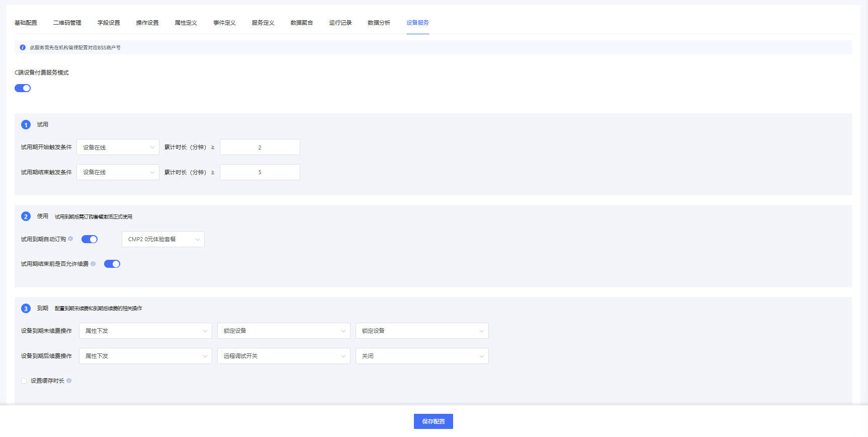Viewport: 868px width, 437px height.
Task: Expand the 关闭 value dropdown
Action: pos(422,356)
